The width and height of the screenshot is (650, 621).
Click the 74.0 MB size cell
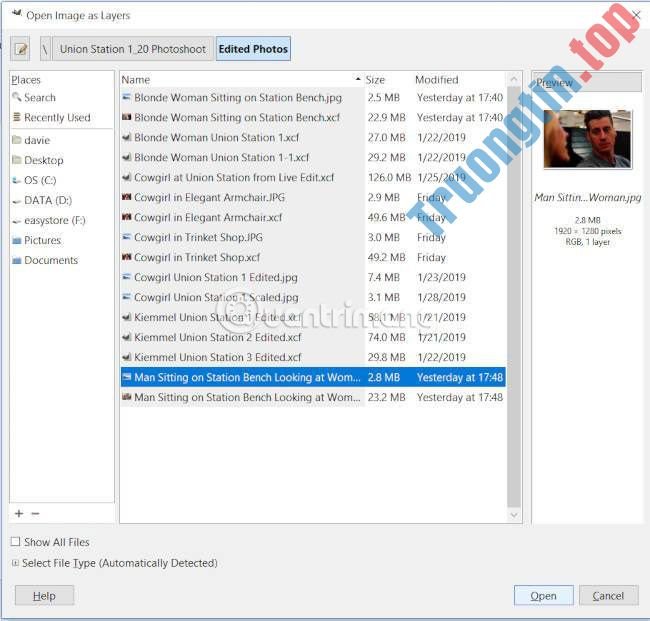(x=386, y=337)
